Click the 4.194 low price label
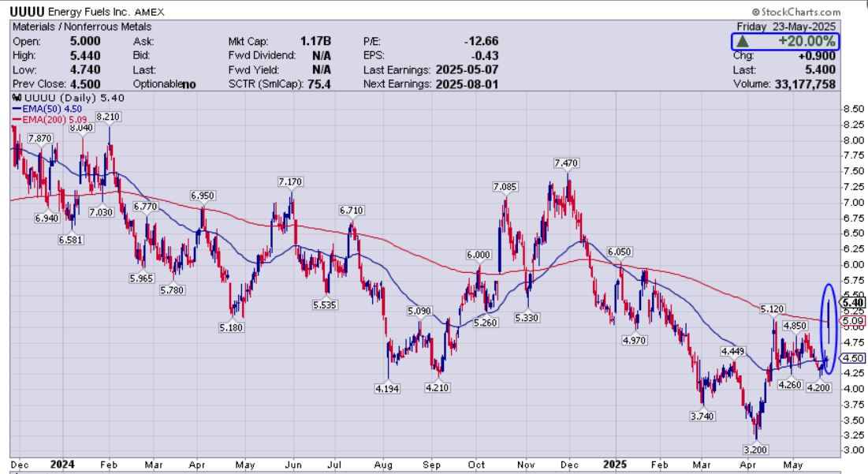The image size is (868, 474). point(387,388)
